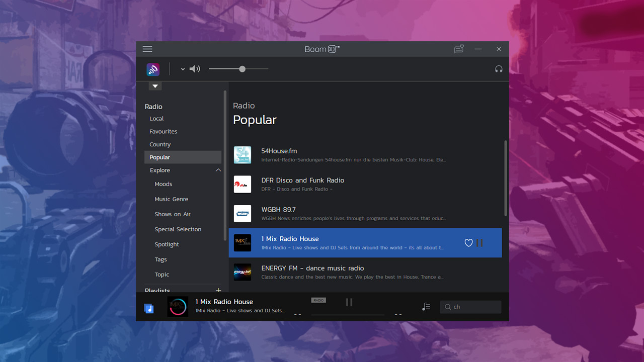Image resolution: width=644 pixels, height=362 pixels.
Task: Pause 1 Mix Radio House from its list row
Action: [x=479, y=243]
